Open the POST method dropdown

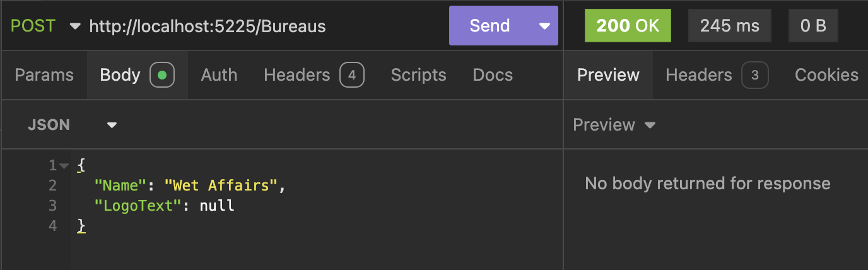pos(45,26)
